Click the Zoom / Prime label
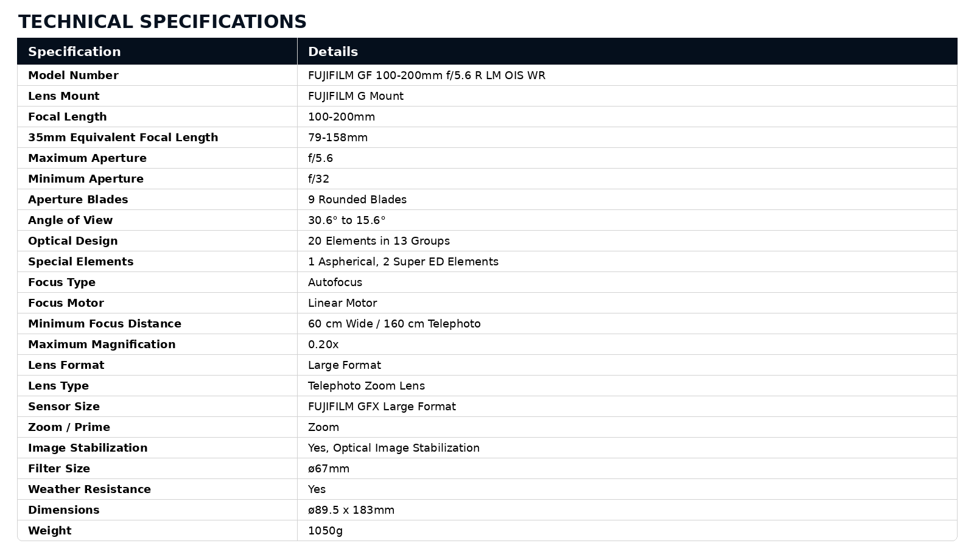This screenshot has width=974, height=560. point(69,427)
